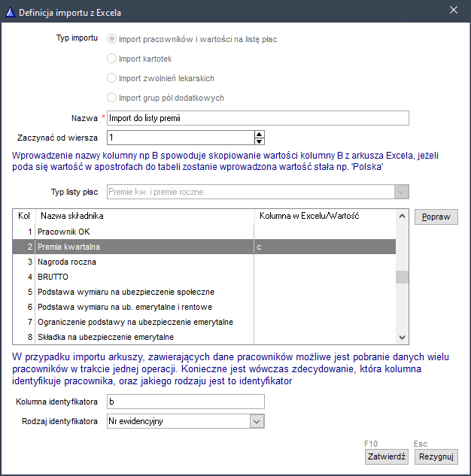The width and height of the screenshot is (471, 476).
Task: Confirm with the Zatwierdź button
Action: [386, 456]
